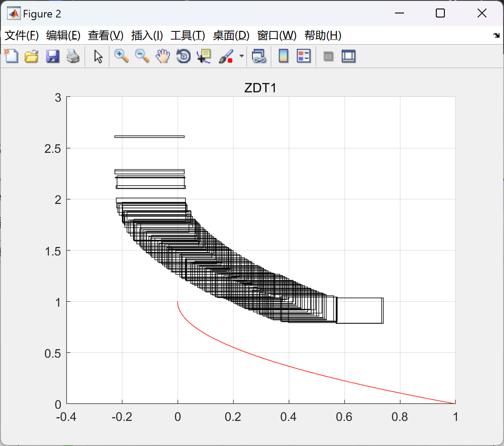
Task: Click the x-axis tick label -0.2
Action: coord(122,417)
